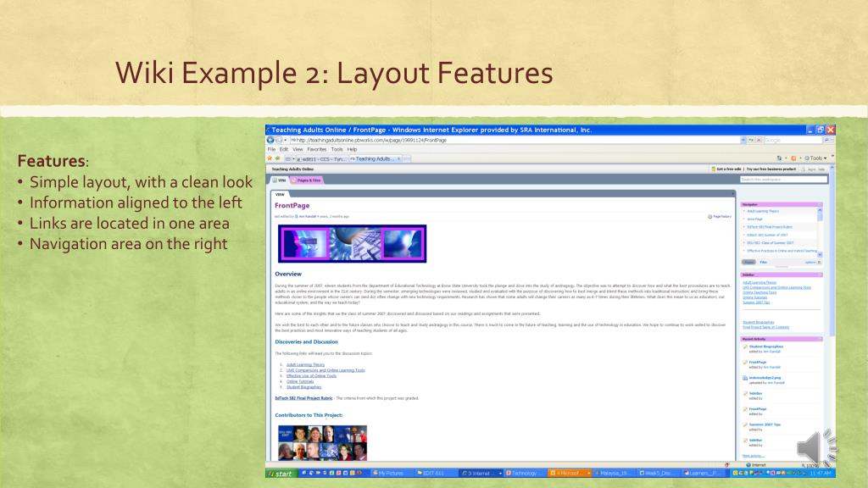Screen dimensions: 868x488
Task: Select the Files button under the Navigator list
Action: click(x=764, y=263)
